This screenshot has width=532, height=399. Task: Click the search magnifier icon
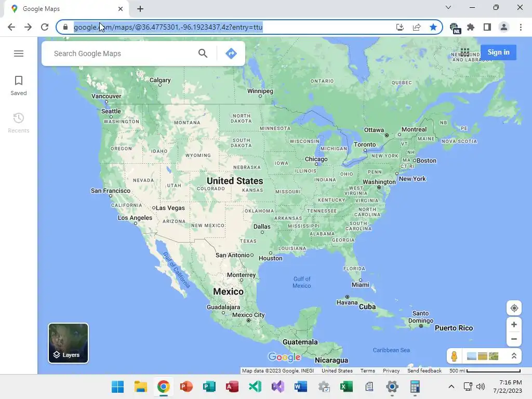(203, 54)
